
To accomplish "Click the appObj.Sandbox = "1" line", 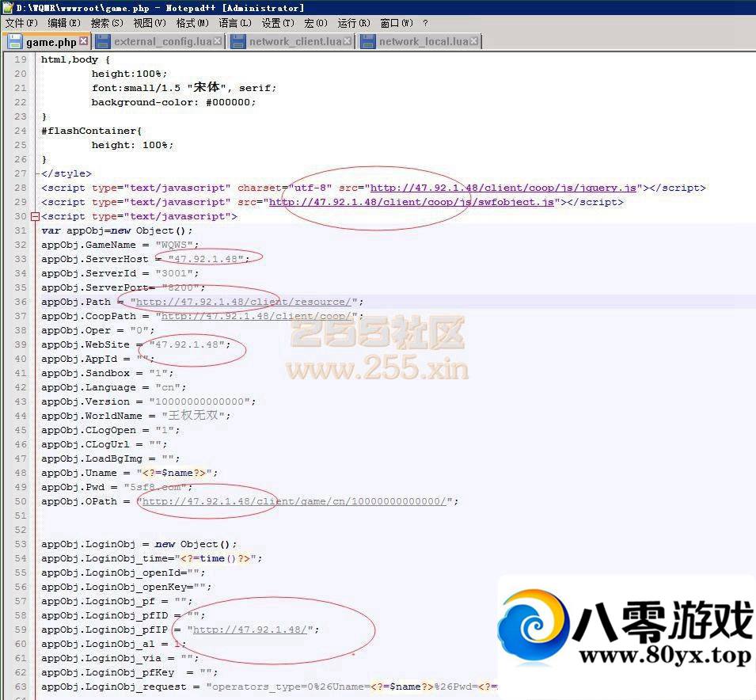I will [x=107, y=374].
